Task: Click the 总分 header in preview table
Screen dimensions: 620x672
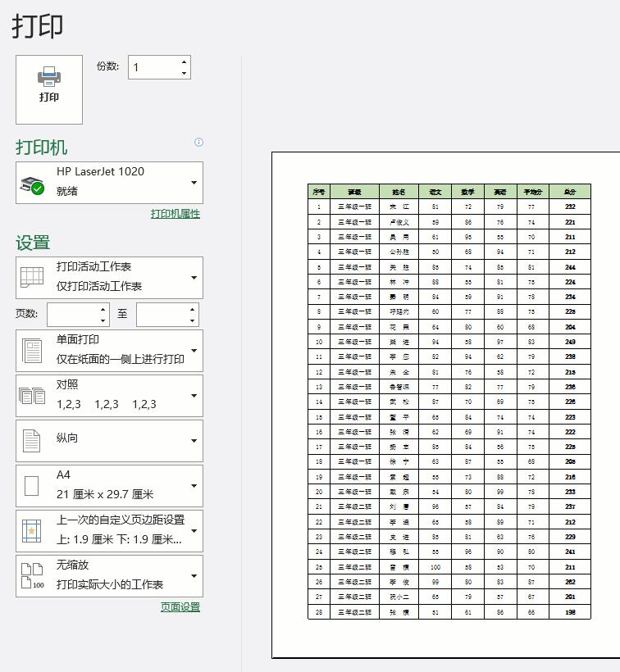Action: coord(570,192)
